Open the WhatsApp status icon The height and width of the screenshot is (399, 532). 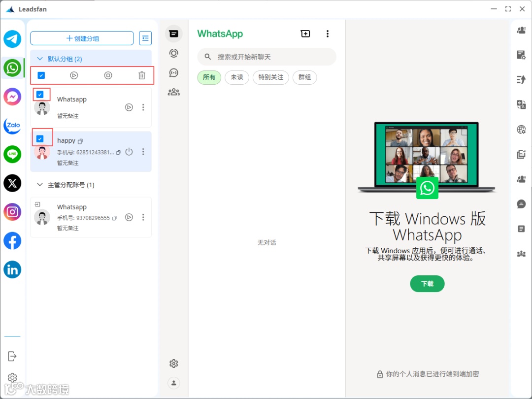[x=174, y=53]
